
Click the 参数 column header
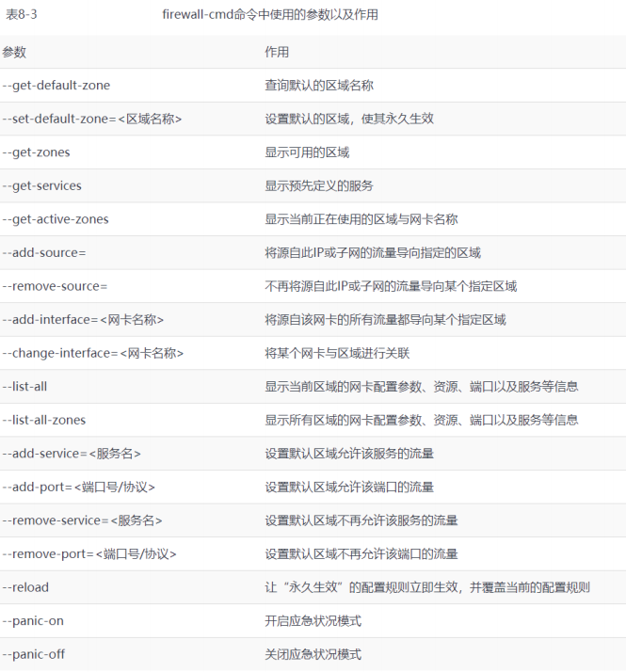(14, 53)
